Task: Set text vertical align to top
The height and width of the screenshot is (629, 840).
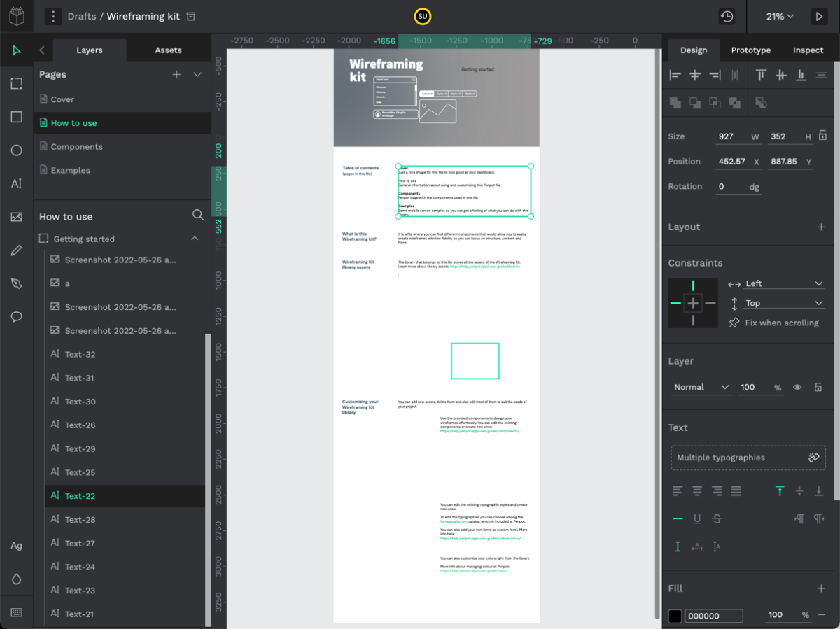Action: point(780,491)
